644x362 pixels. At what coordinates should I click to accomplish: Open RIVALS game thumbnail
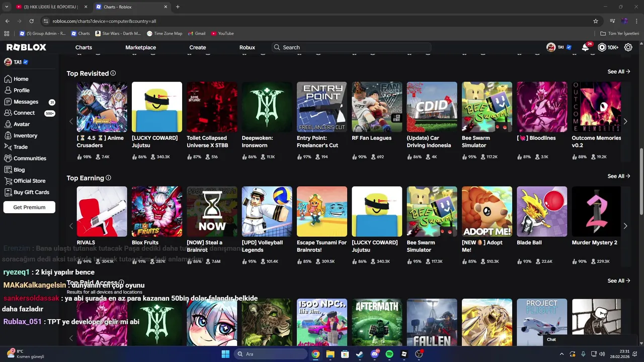pos(102,212)
